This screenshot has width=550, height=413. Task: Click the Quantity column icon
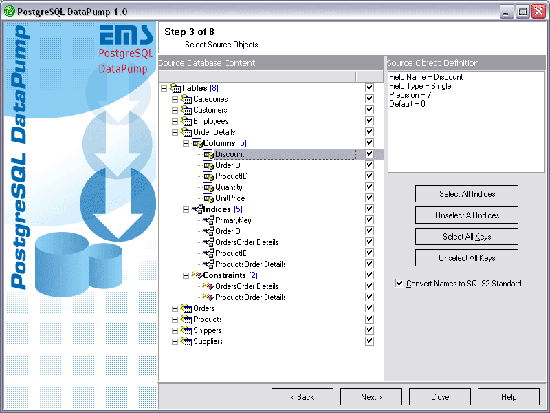point(208,187)
